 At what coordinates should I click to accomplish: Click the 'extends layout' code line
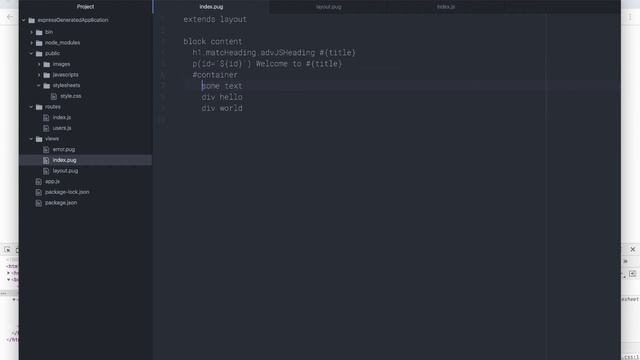pyautogui.click(x=215, y=19)
